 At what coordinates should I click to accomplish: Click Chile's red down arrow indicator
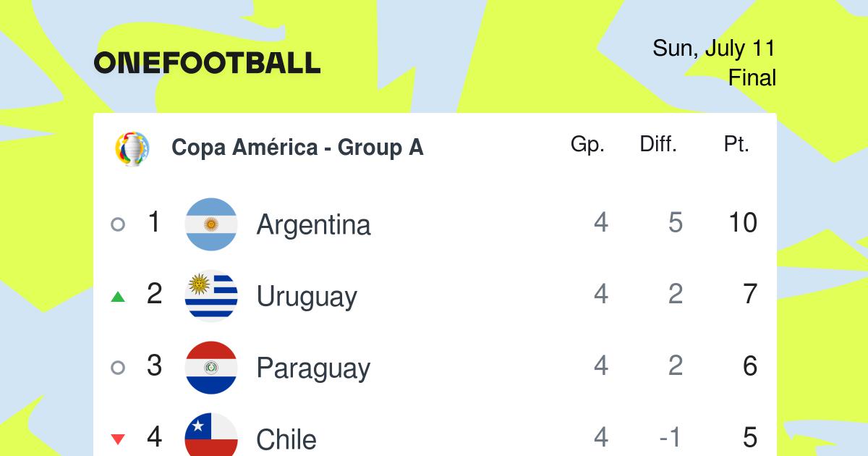pos(118,439)
